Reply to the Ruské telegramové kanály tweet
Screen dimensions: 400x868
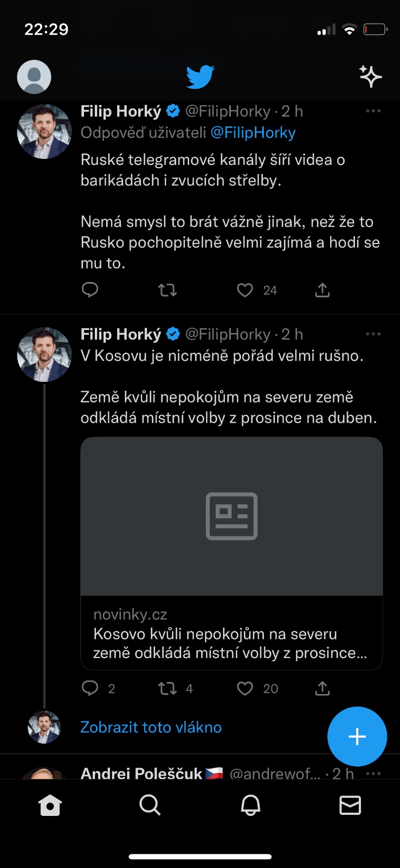pyautogui.click(x=90, y=290)
